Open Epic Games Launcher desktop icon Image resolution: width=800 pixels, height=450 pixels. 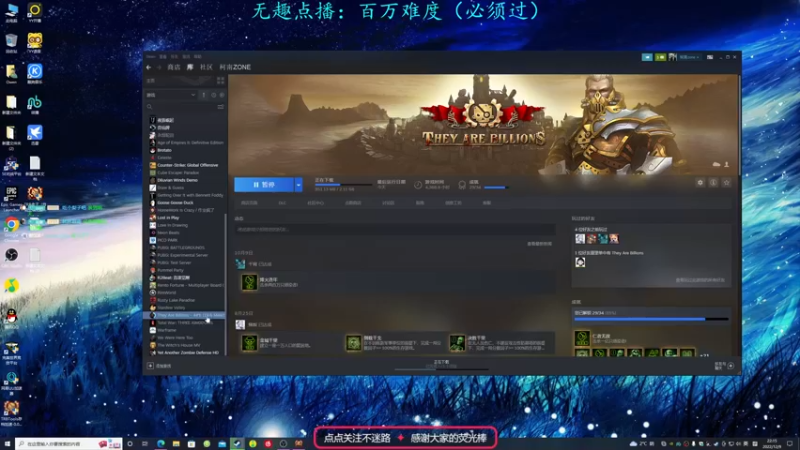point(11,198)
